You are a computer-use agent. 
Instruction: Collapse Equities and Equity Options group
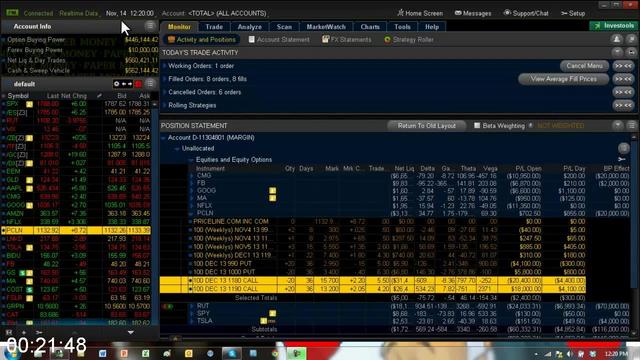click(191, 160)
